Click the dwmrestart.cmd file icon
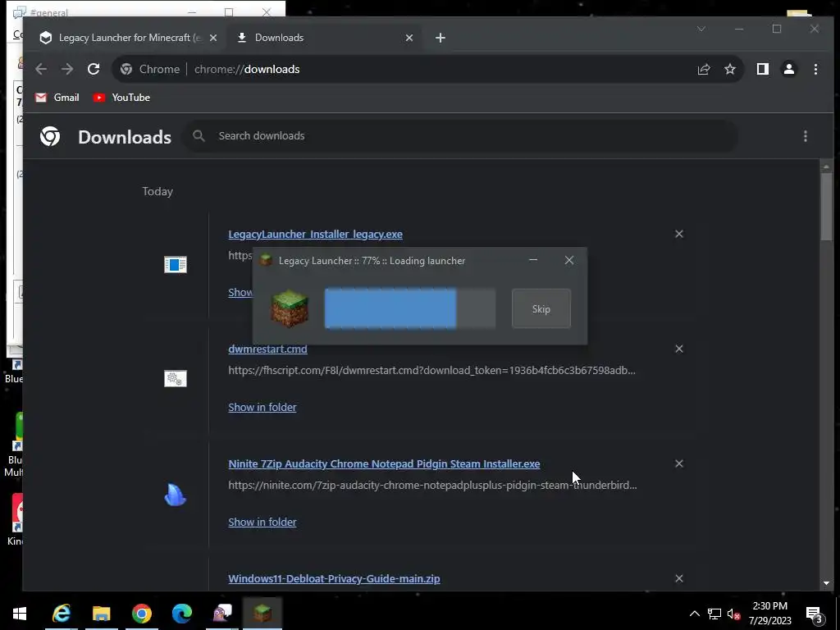 coord(176,379)
